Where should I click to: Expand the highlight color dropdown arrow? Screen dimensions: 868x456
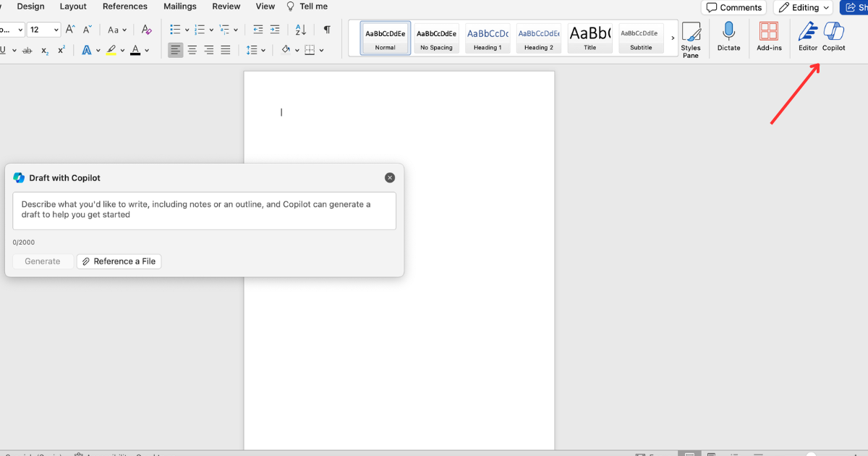point(122,51)
